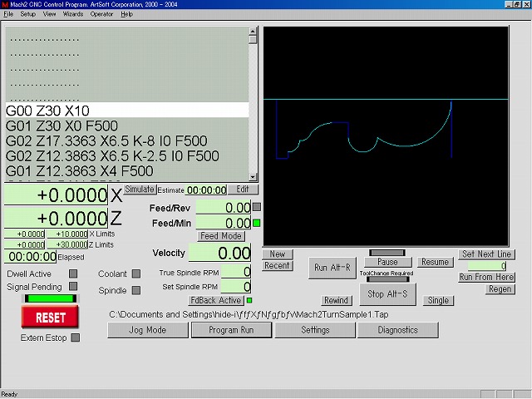
Task: Select line G01 Z12.3863 X4 F500
Action: click(127, 170)
